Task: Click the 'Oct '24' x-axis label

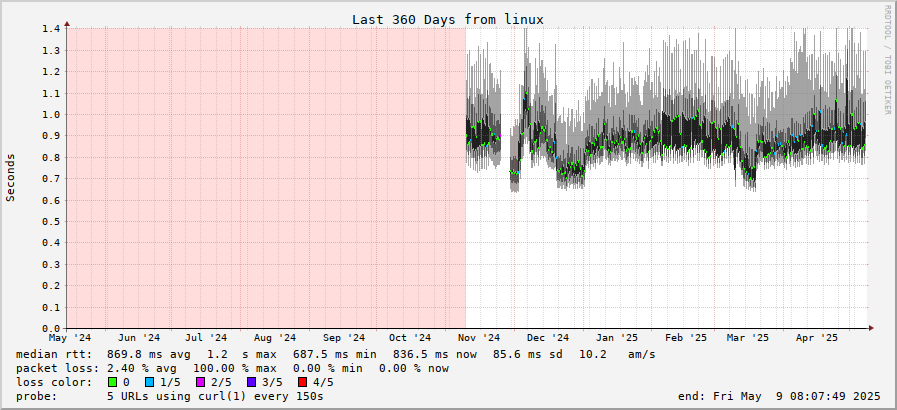Action: [410, 338]
